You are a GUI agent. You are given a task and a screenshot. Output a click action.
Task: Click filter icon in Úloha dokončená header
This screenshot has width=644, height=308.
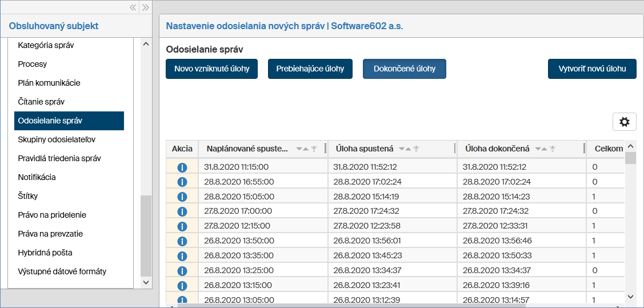(x=552, y=149)
